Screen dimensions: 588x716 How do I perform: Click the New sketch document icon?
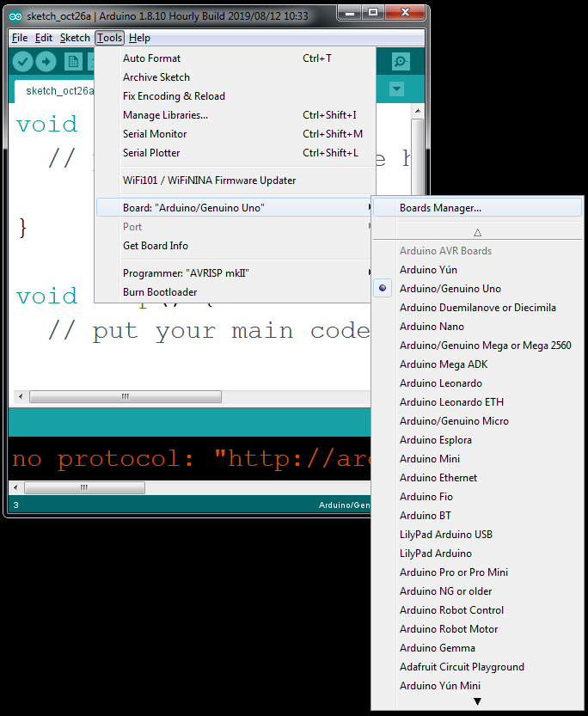point(73,61)
